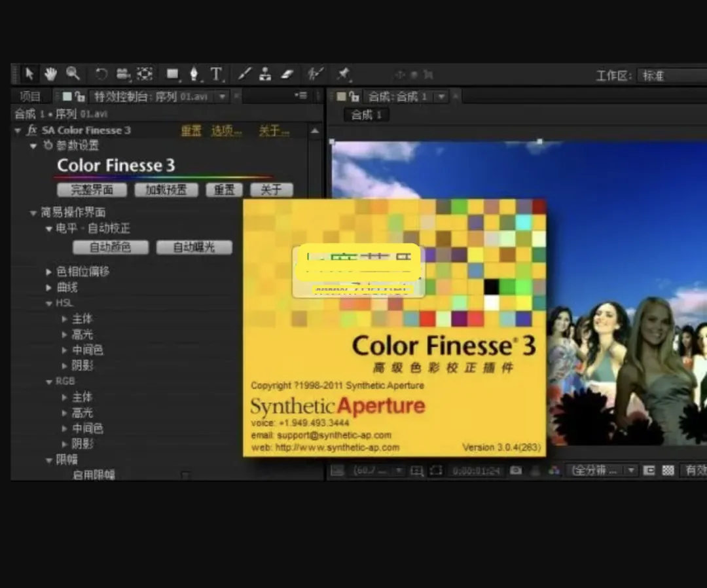This screenshot has height=588, width=707.
Task: Toggle the transparency grid icon
Action: coord(668,471)
